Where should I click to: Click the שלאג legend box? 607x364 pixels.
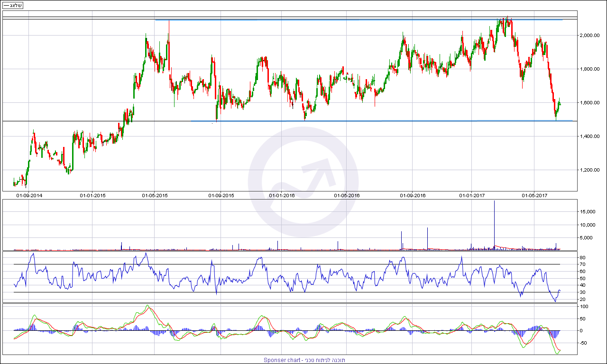tap(13, 5)
